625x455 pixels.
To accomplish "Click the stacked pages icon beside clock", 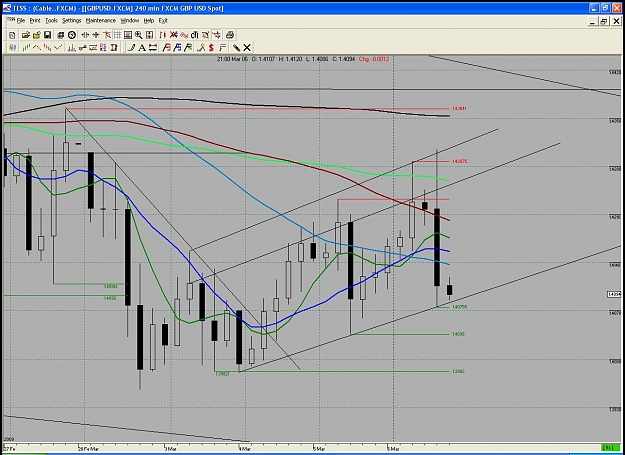I will pos(61,35).
